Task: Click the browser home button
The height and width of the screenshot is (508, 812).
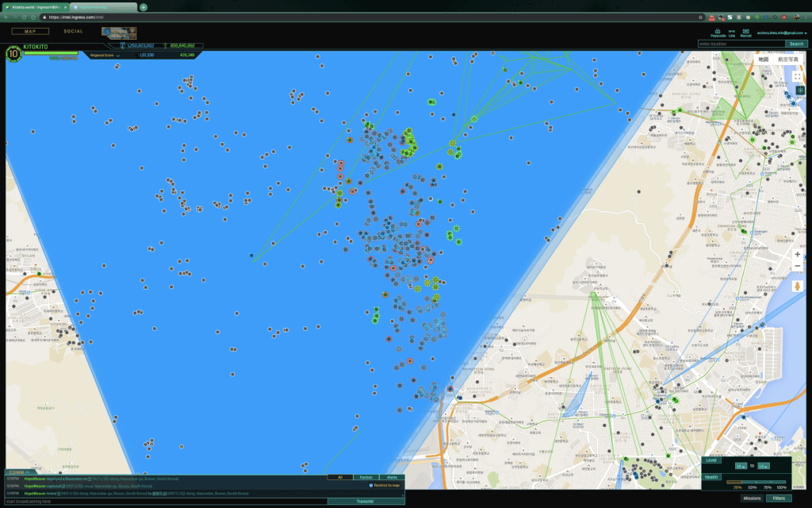Action: [33, 17]
